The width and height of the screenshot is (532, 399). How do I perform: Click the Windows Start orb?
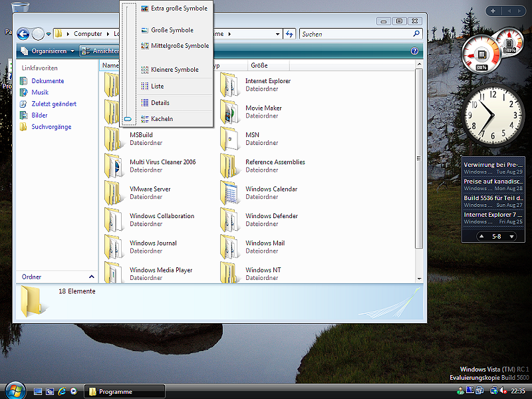pos(14,390)
